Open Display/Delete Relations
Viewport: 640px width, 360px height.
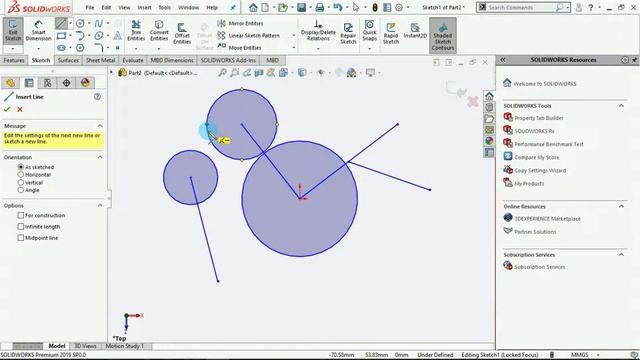click(x=318, y=31)
